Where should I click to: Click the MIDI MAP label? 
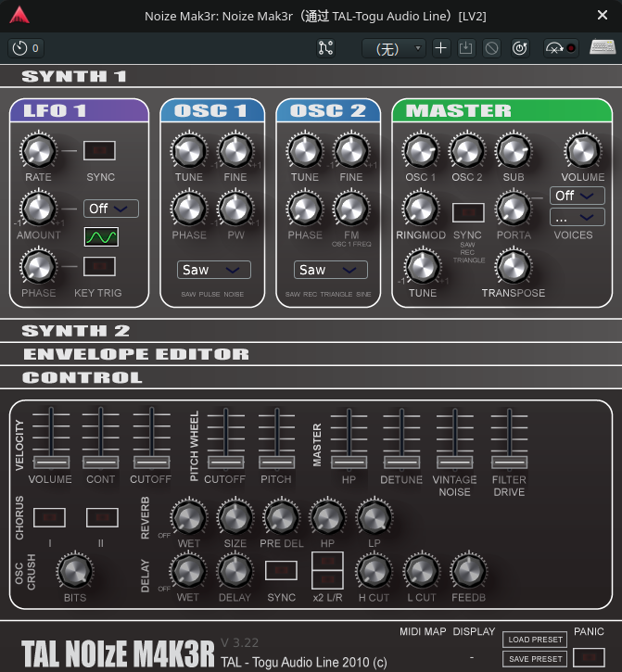coord(423,631)
